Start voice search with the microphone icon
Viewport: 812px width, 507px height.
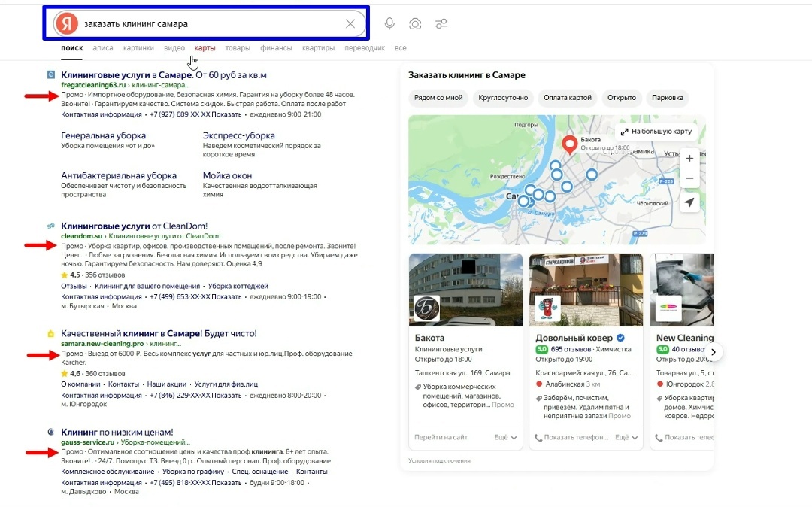pyautogui.click(x=389, y=23)
